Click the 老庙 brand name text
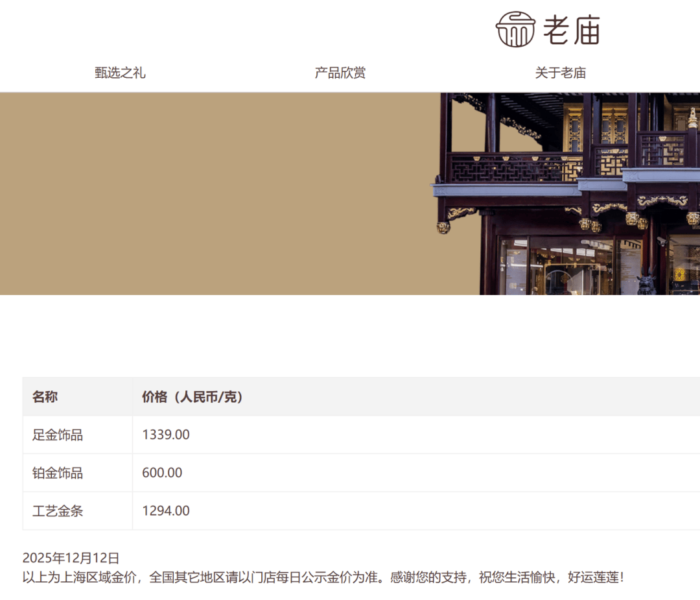700x600 pixels. pos(572,29)
